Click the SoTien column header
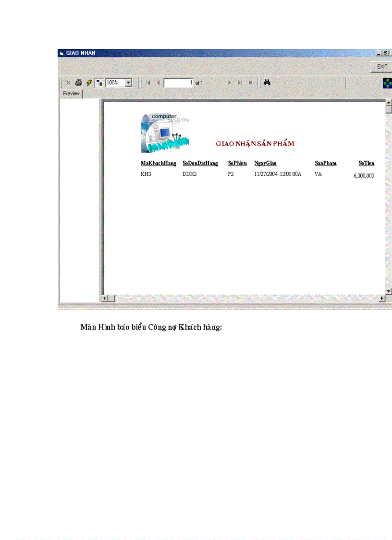 point(367,163)
